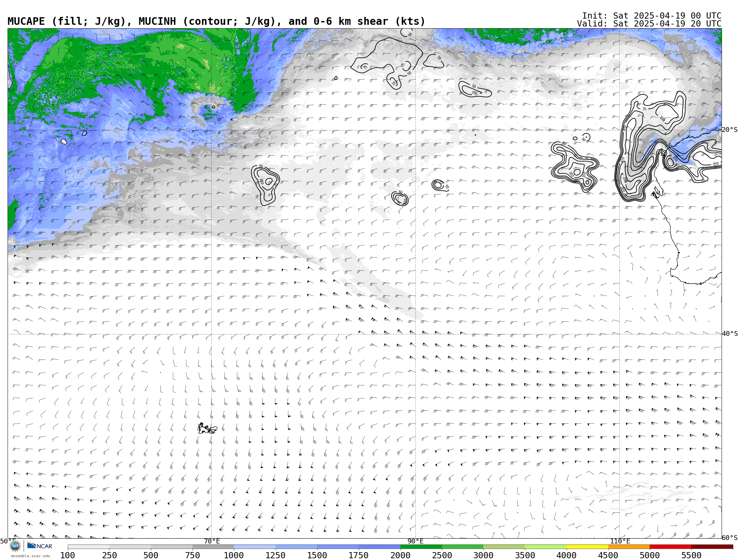Click the colorbar tick label 2000
744x560 pixels.
pos(400,555)
